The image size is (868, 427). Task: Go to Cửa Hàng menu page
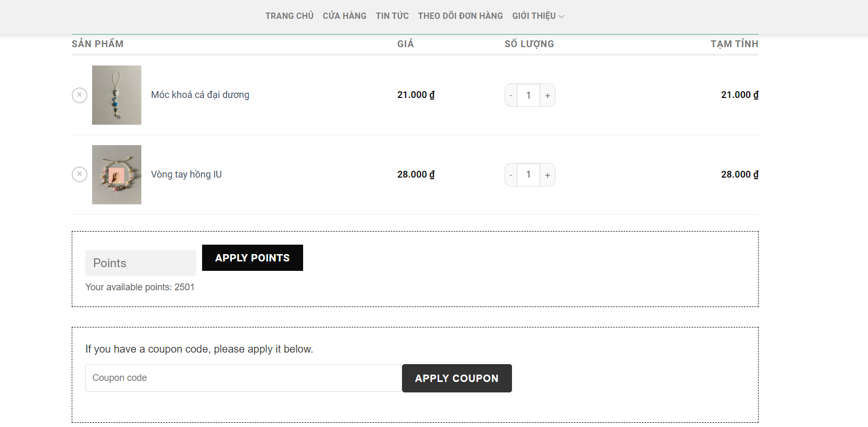coord(344,16)
